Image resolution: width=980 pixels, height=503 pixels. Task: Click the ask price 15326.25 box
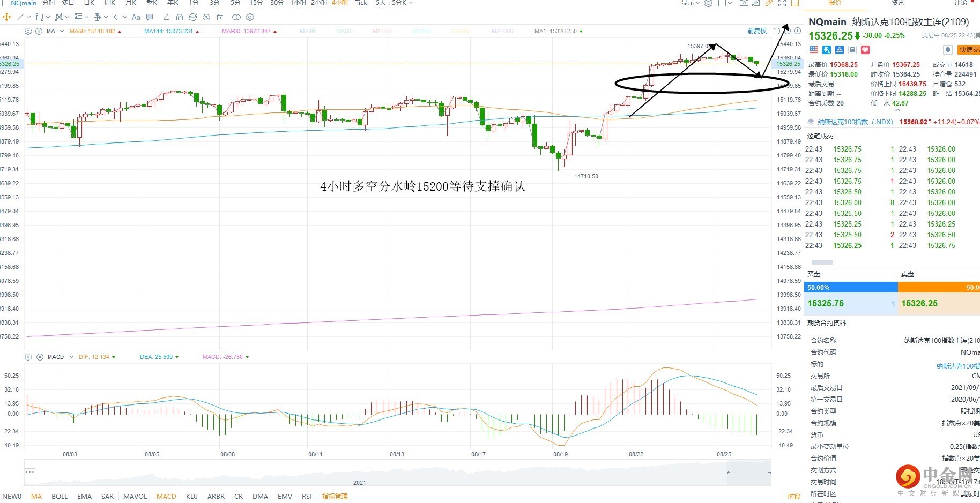coord(939,304)
